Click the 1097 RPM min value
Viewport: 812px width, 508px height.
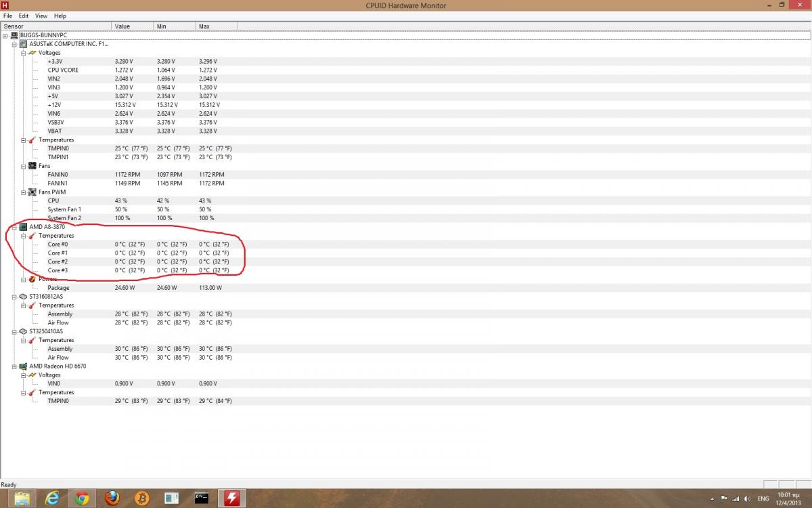(169, 175)
